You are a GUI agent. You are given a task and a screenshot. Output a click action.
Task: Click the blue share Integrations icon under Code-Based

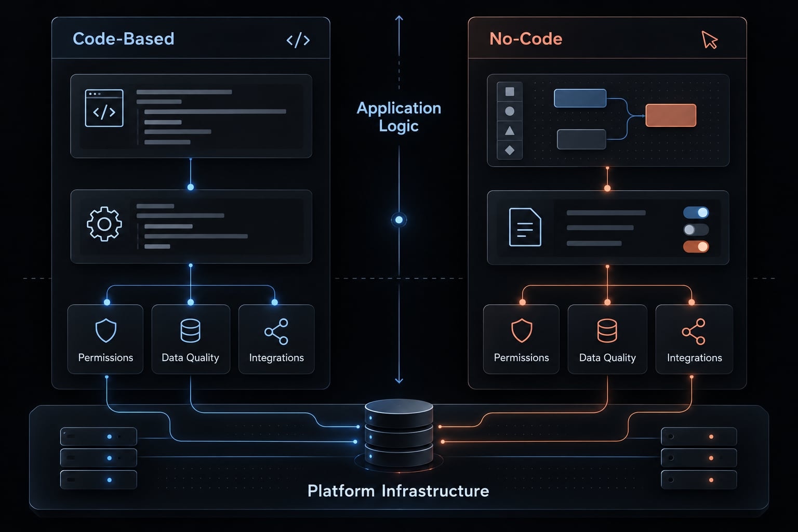coord(276,331)
